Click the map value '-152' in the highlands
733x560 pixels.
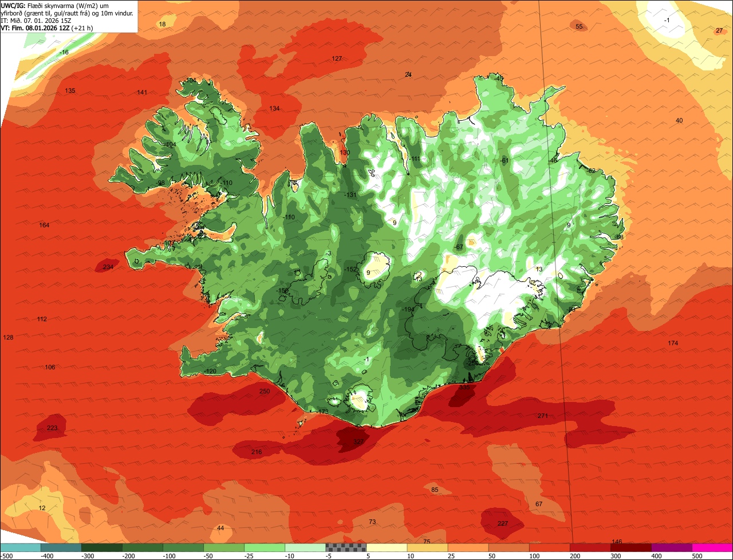(x=351, y=269)
